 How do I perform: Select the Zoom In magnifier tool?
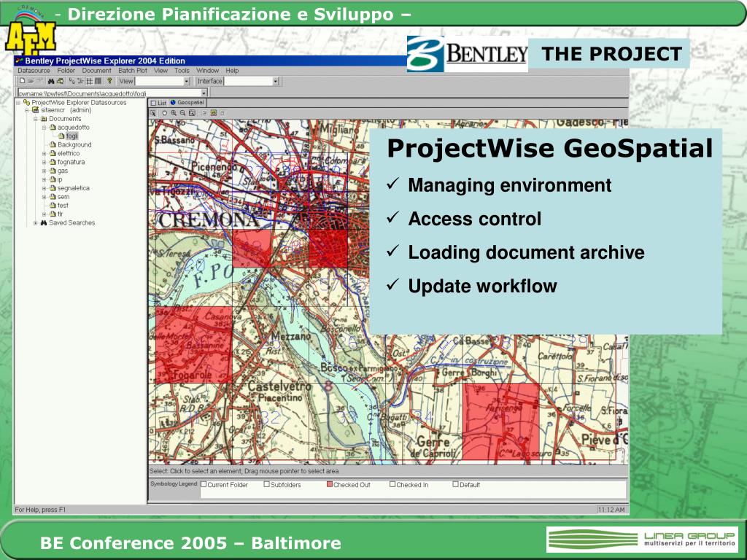click(x=174, y=113)
